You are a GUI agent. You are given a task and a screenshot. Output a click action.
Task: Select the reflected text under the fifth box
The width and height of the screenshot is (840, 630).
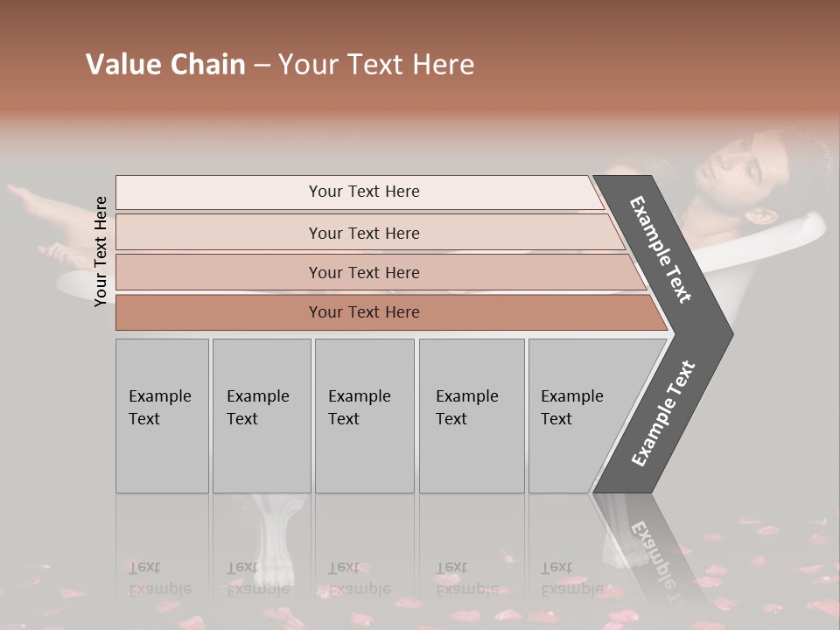click(x=571, y=578)
